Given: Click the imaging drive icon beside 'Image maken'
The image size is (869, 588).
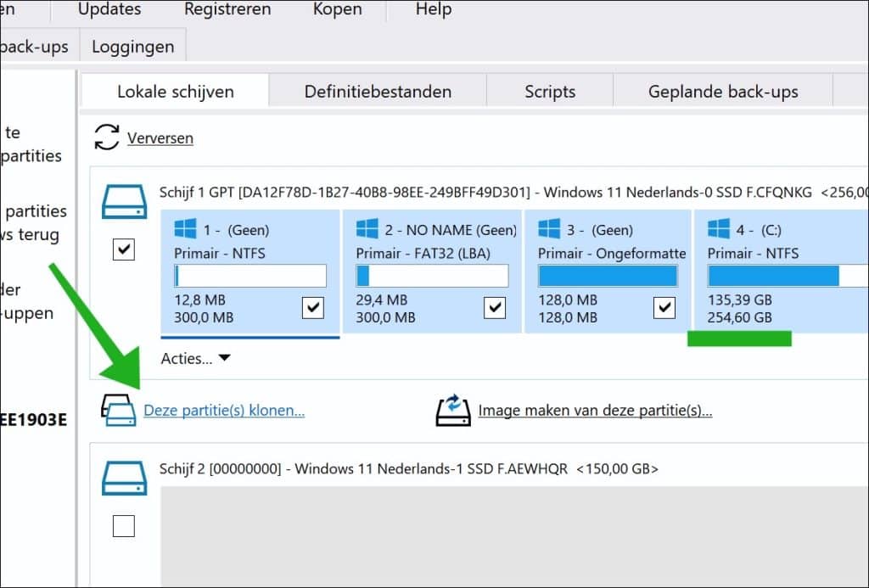Looking at the screenshot, I should pyautogui.click(x=455, y=410).
